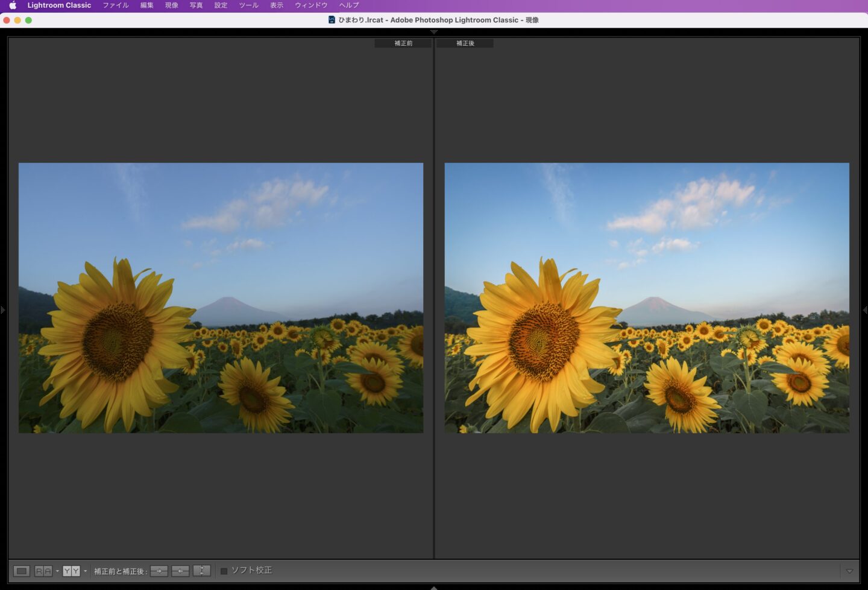Switch to Loupe single-image view
The width and height of the screenshot is (868, 590).
coord(22,571)
